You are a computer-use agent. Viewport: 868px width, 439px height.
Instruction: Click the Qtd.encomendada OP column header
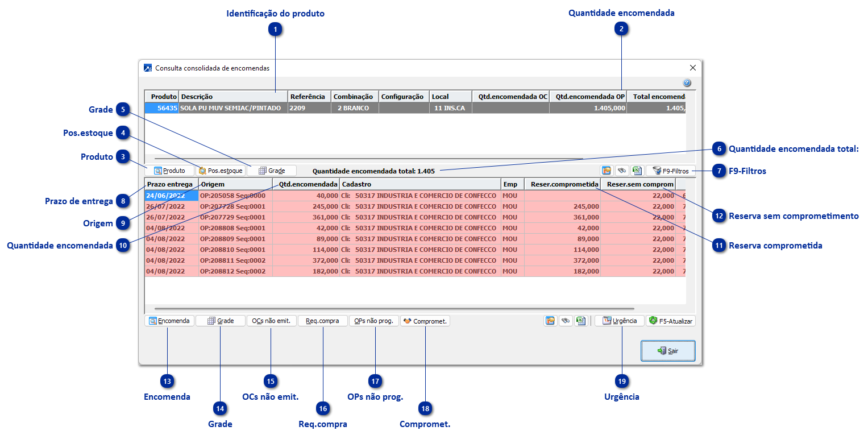[x=588, y=97]
